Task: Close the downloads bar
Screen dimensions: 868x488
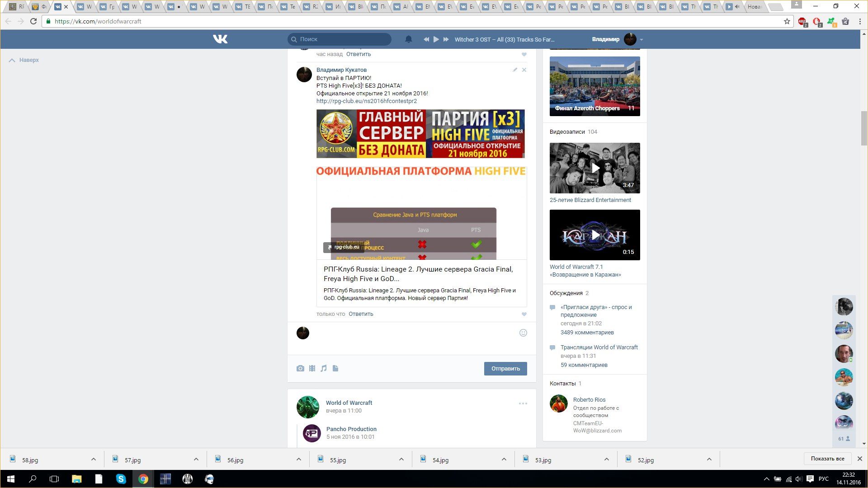Action: pyautogui.click(x=860, y=459)
